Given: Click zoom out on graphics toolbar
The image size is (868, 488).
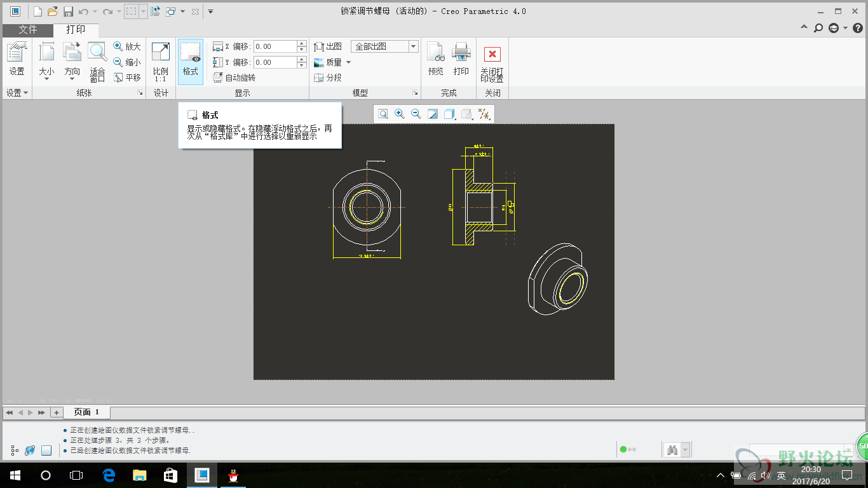Looking at the screenshot, I should click(416, 114).
